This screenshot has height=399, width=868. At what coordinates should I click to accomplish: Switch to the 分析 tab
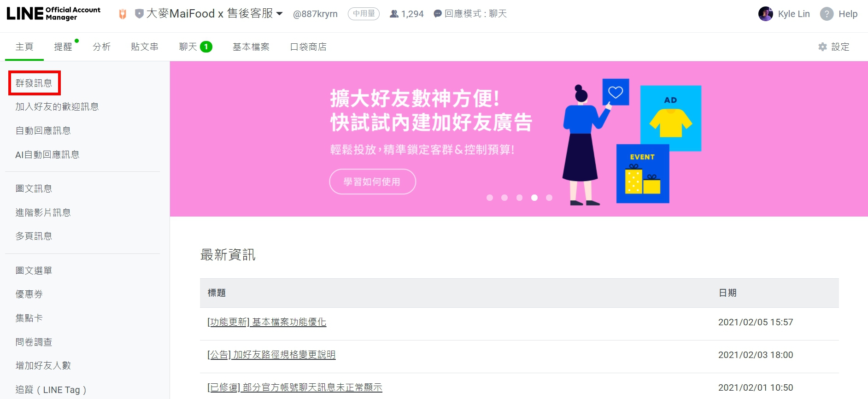pyautogui.click(x=102, y=47)
